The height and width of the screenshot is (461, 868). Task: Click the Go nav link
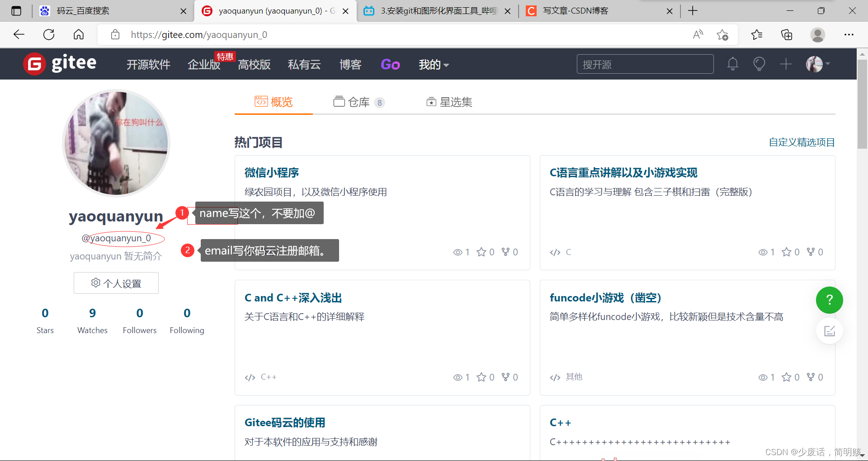(x=390, y=65)
